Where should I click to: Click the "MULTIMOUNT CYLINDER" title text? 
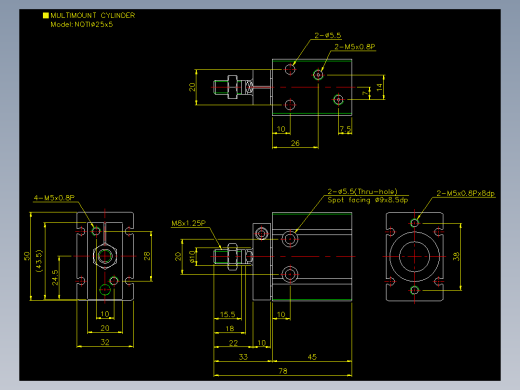pyautogui.click(x=93, y=15)
